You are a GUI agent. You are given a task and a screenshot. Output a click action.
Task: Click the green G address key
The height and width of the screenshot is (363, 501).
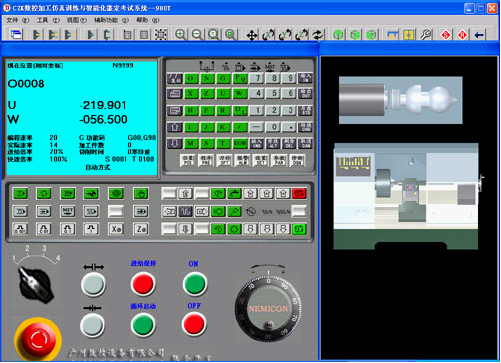[223, 79]
